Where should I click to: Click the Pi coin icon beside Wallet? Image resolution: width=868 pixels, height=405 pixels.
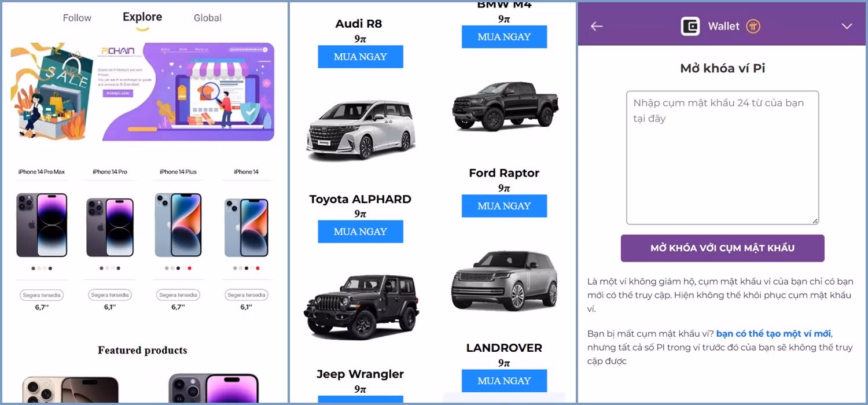pyautogui.click(x=753, y=26)
